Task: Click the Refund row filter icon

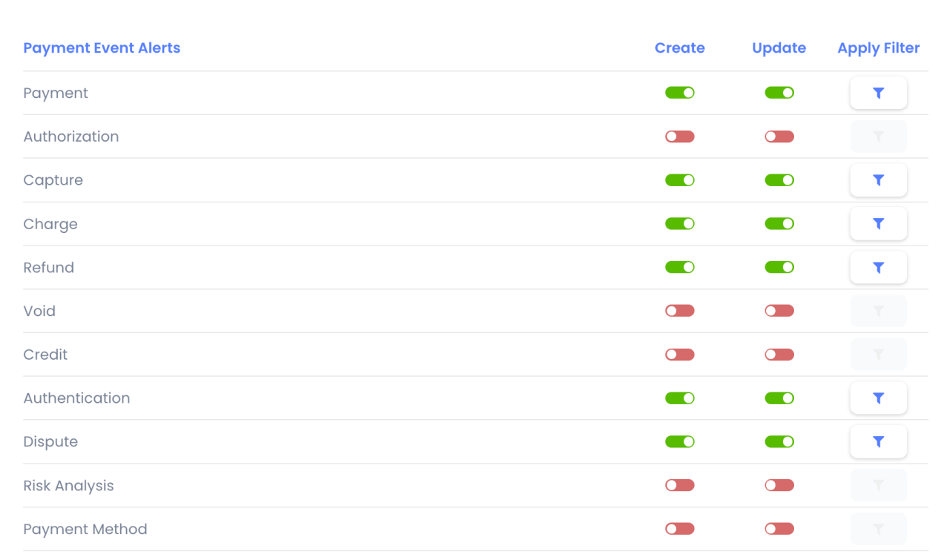Action: [878, 268]
